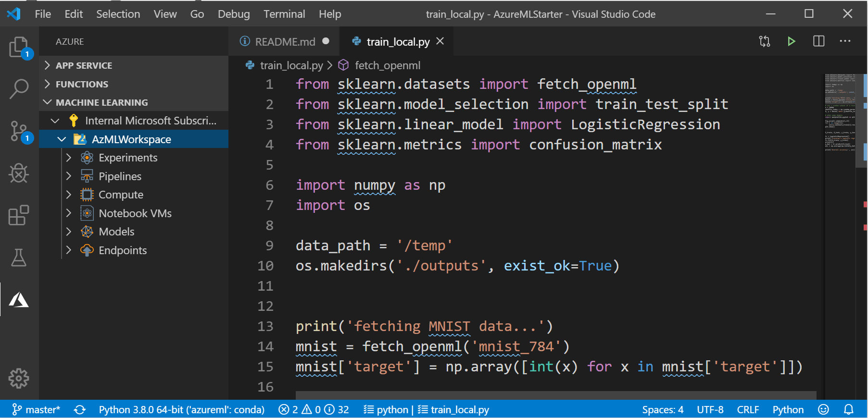The width and height of the screenshot is (868, 418).
Task: Expand the APP SERVICE section
Action: (84, 65)
